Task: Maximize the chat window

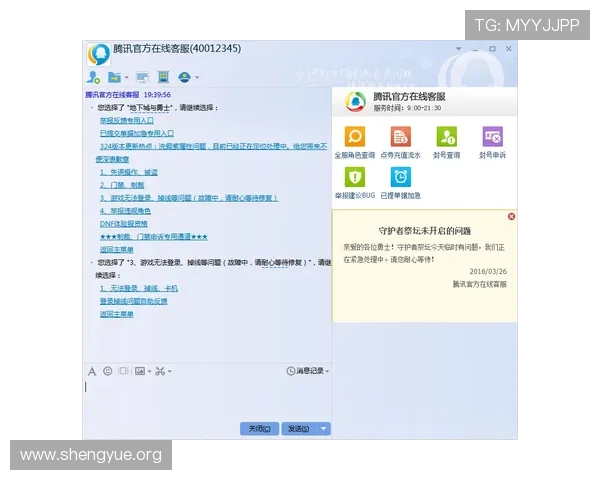Action: (492, 49)
